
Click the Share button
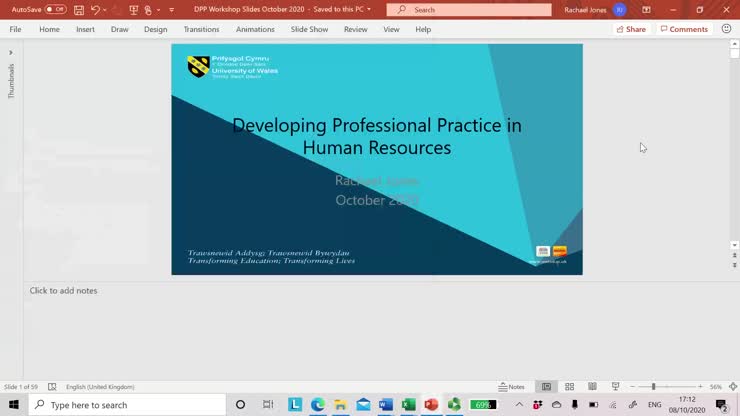coord(631,29)
